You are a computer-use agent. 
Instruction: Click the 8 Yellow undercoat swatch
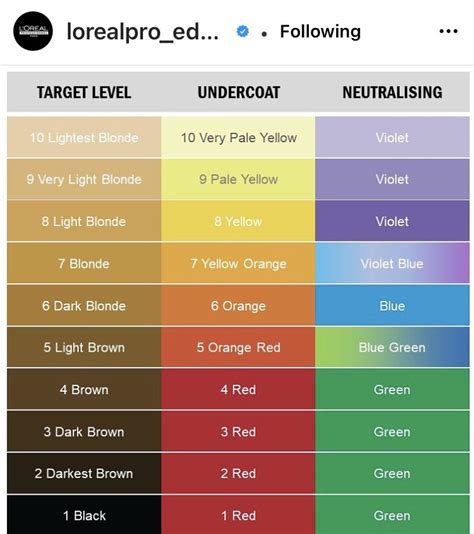tap(238, 221)
